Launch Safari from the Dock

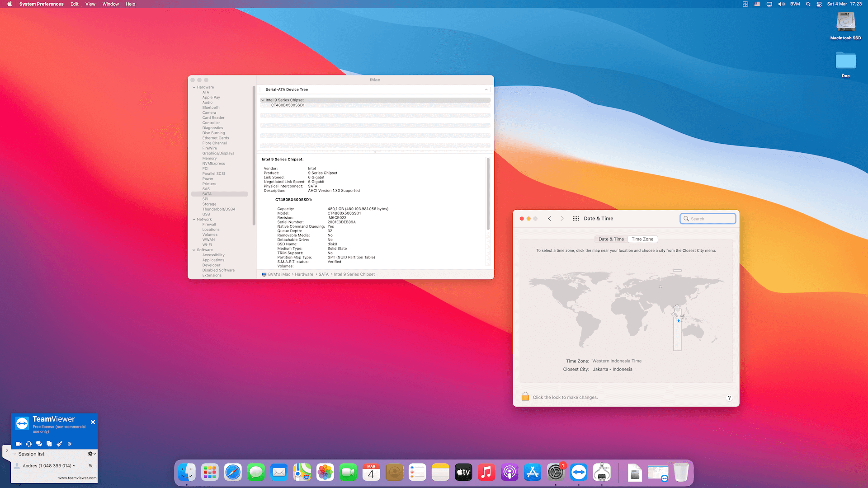[233, 473]
